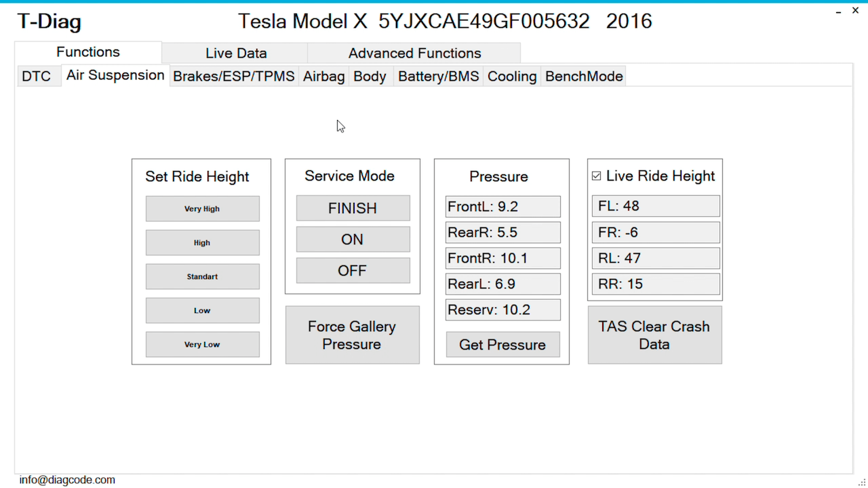Click Get Pressure to refresh readings
This screenshot has height=488, width=868.
pos(502,344)
